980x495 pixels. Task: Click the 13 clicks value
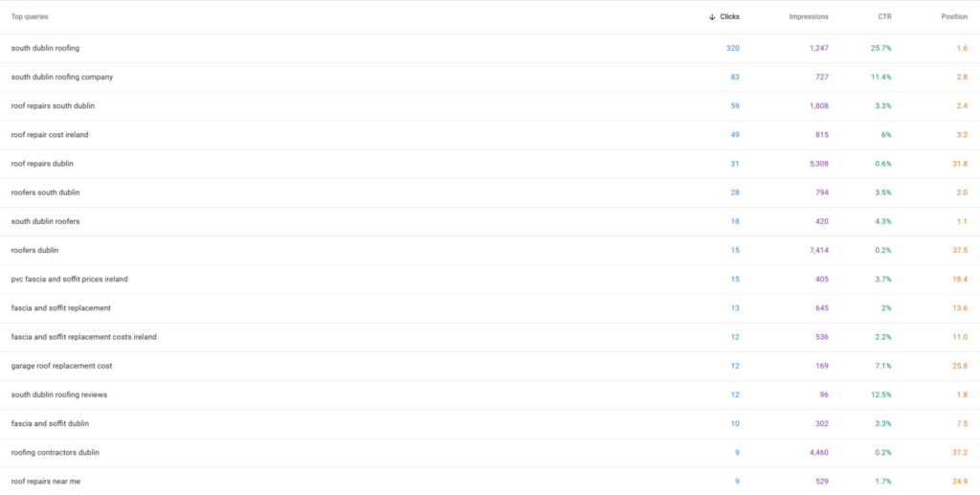[735, 308]
